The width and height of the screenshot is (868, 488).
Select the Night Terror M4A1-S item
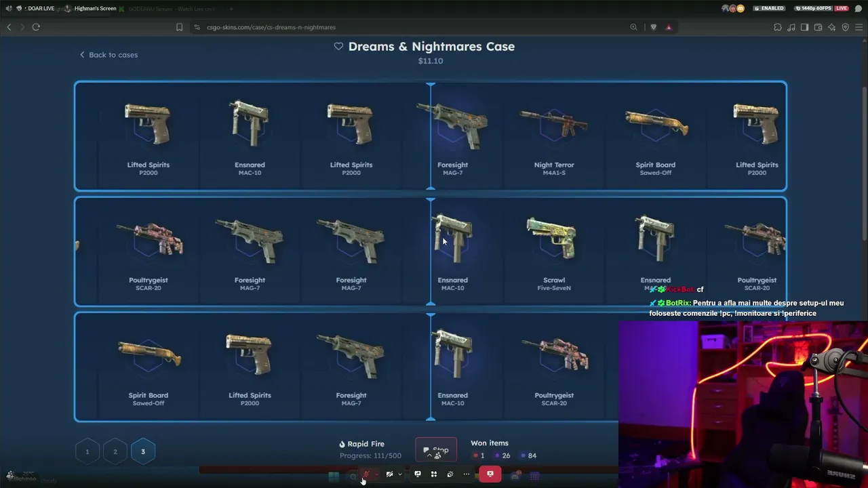coord(554,138)
